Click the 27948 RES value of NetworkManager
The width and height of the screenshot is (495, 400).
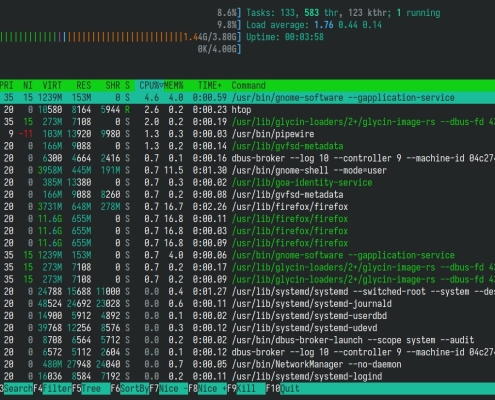click(x=79, y=364)
